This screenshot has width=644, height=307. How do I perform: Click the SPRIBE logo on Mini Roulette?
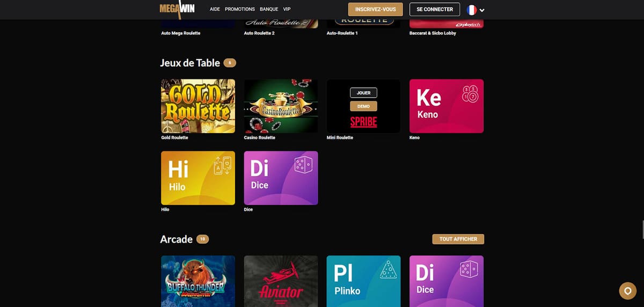[363, 122]
